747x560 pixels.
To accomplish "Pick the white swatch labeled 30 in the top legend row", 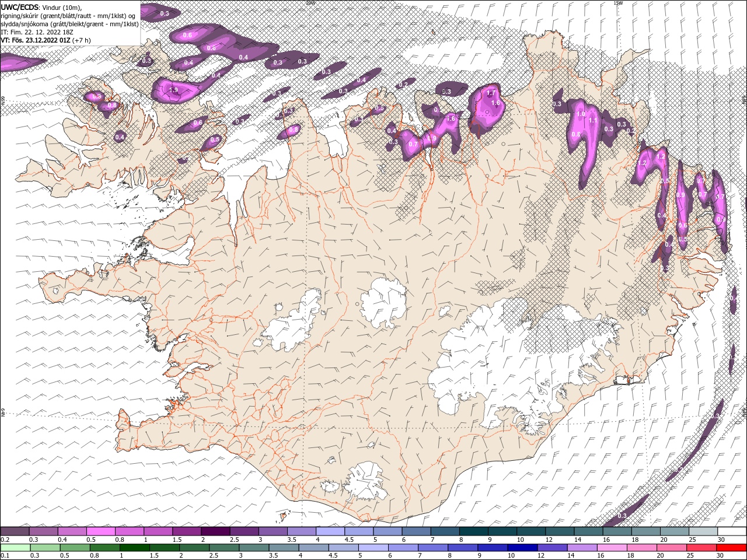I will [x=732, y=531].
